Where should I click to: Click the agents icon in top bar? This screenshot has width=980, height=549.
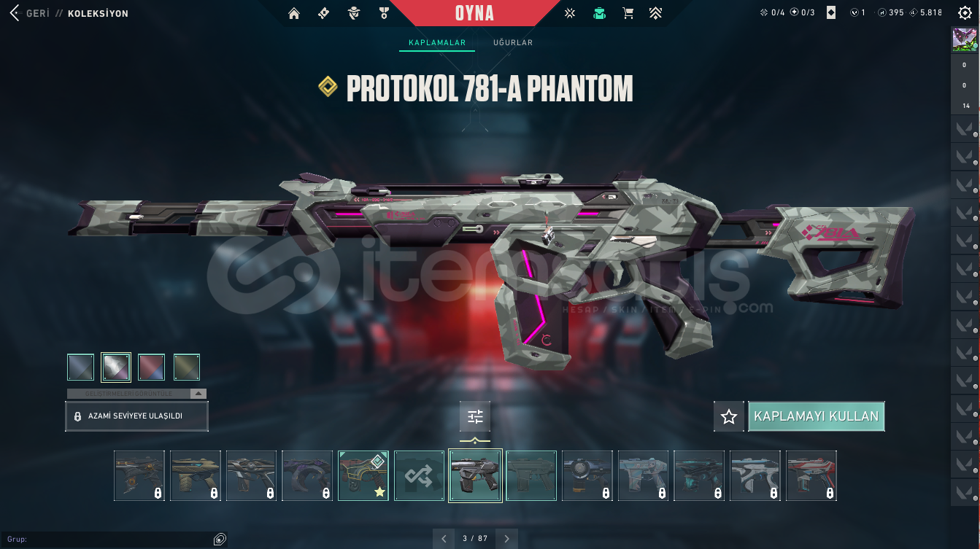click(354, 13)
